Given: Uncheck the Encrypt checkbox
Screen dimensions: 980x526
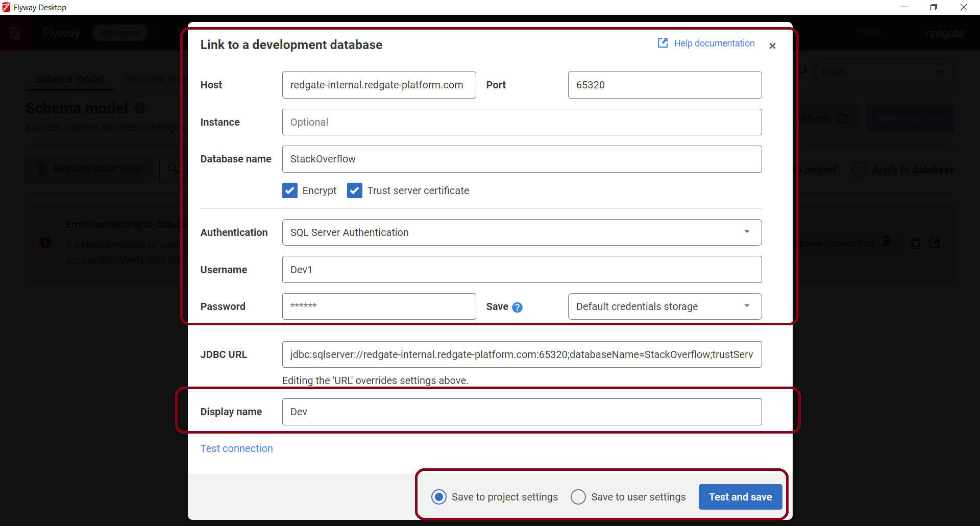Looking at the screenshot, I should click(x=289, y=190).
